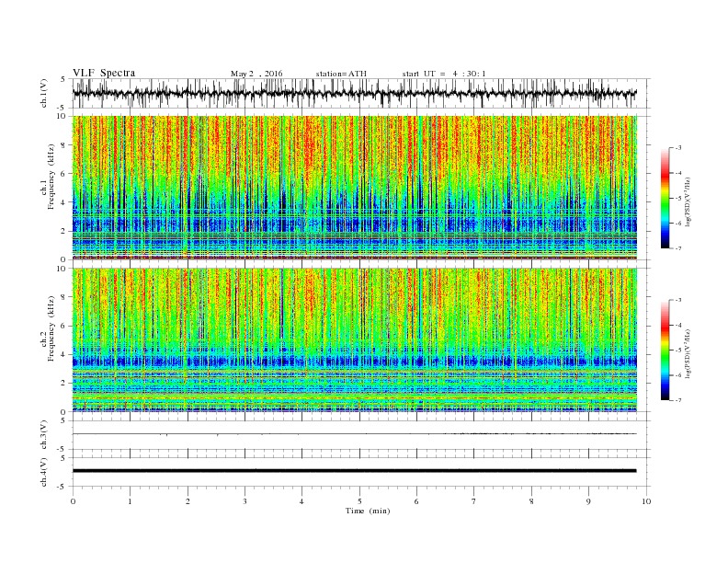This screenshot has width=728, height=563.
Task: Click the thin ch.3 voltage trace line
Action: pos(354,434)
